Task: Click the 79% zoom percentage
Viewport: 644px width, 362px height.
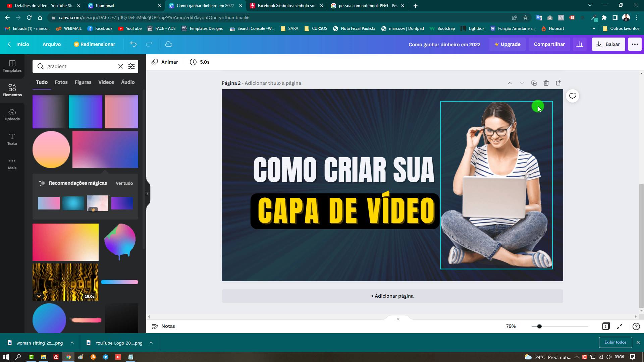Action: 511,326
